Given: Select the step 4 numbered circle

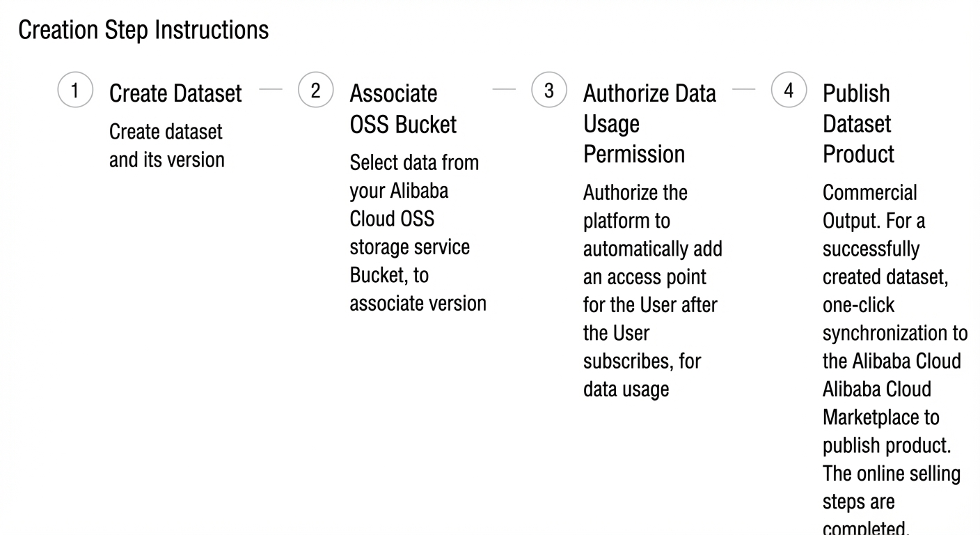Looking at the screenshot, I should (x=789, y=91).
